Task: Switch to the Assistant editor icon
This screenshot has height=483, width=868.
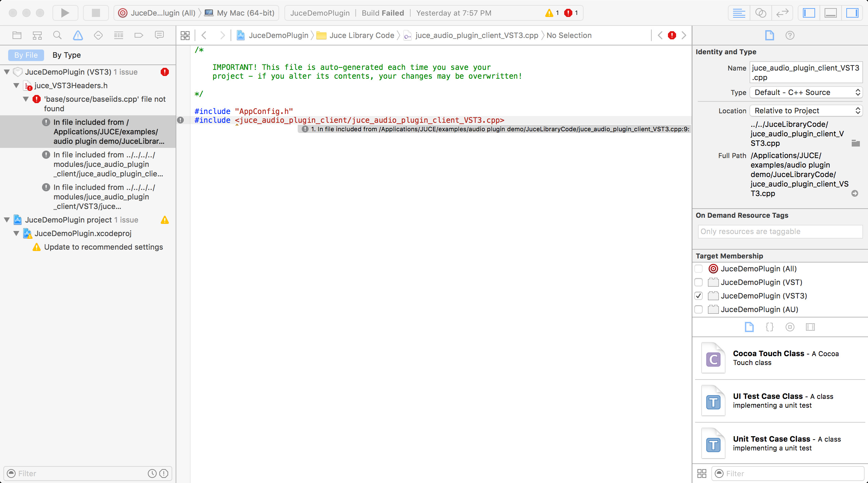Action: pyautogui.click(x=761, y=13)
